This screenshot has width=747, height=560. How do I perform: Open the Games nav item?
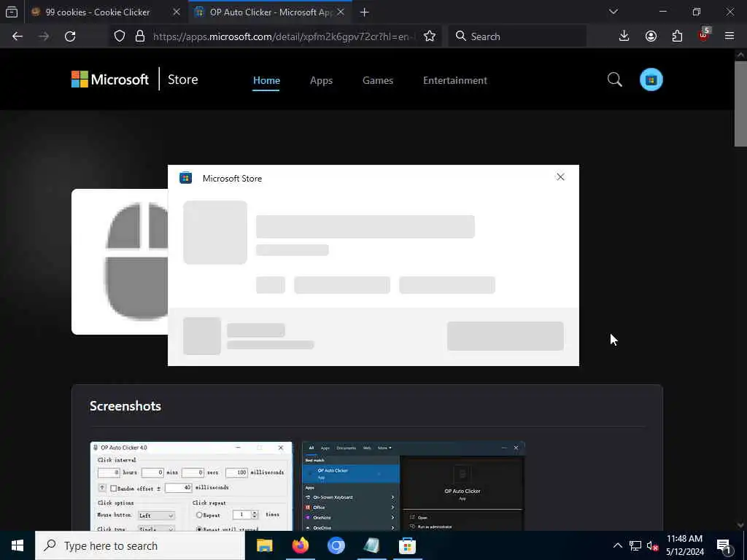tap(378, 80)
